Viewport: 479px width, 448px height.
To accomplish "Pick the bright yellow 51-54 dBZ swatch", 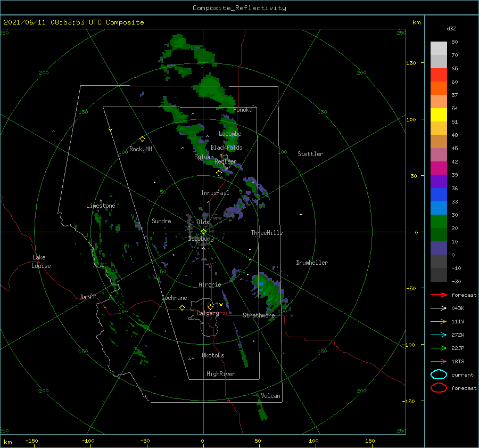I will [x=439, y=115].
